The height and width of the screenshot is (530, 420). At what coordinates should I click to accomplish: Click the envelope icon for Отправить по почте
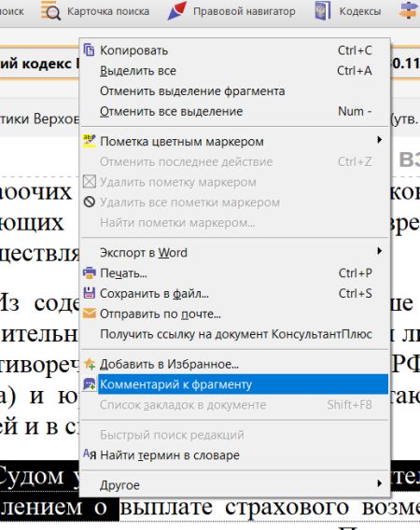[x=90, y=314]
